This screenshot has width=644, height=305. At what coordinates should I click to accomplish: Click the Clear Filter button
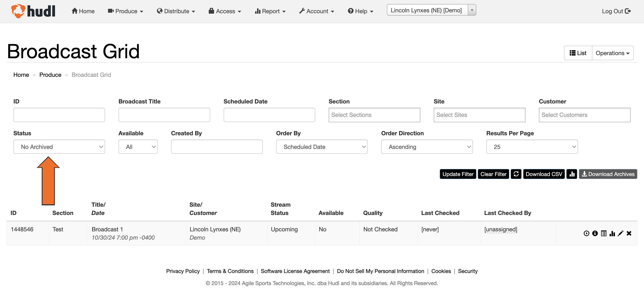(x=494, y=174)
